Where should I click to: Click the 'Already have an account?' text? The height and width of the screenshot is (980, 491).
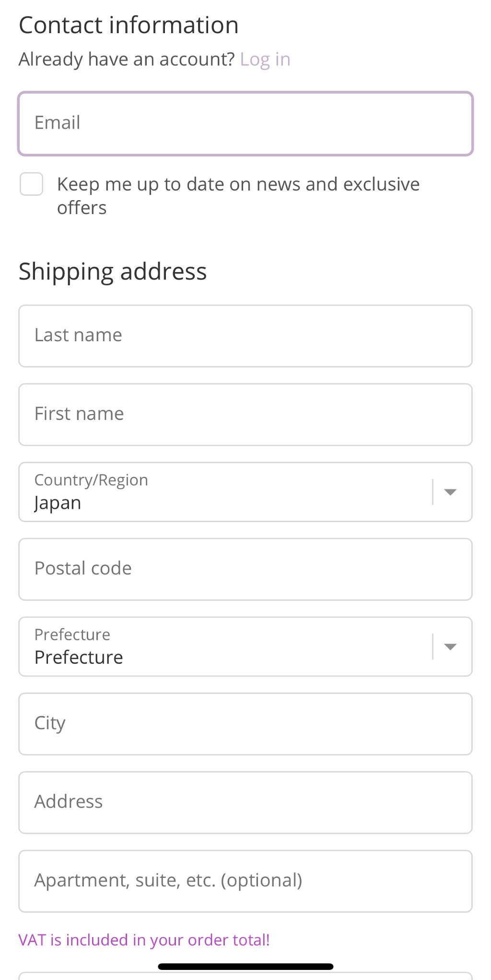click(x=127, y=60)
